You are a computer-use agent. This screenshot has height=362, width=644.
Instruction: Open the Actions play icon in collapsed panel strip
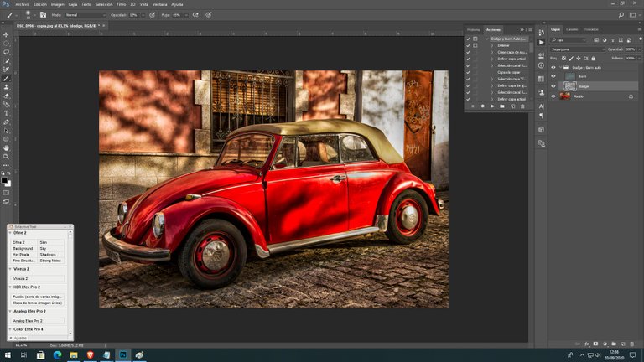click(542, 42)
